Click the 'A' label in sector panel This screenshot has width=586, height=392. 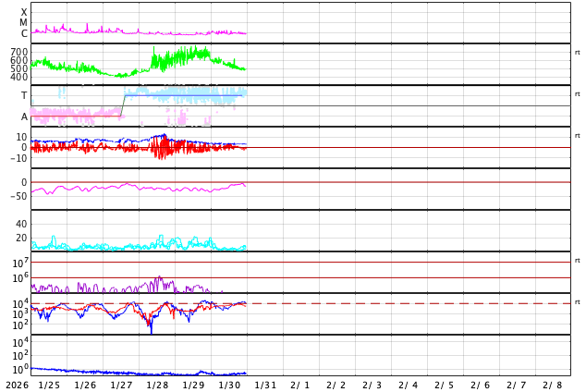coord(24,116)
